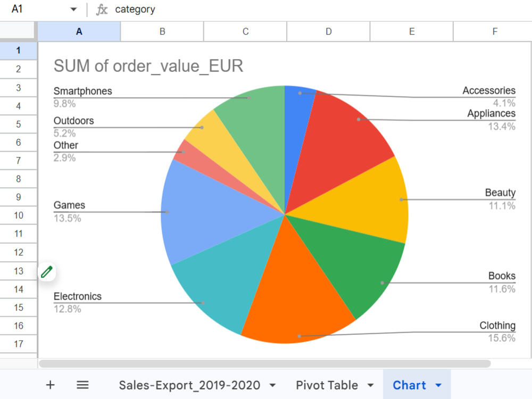
Task: Open Chart tab menu arrow
Action: point(438,385)
